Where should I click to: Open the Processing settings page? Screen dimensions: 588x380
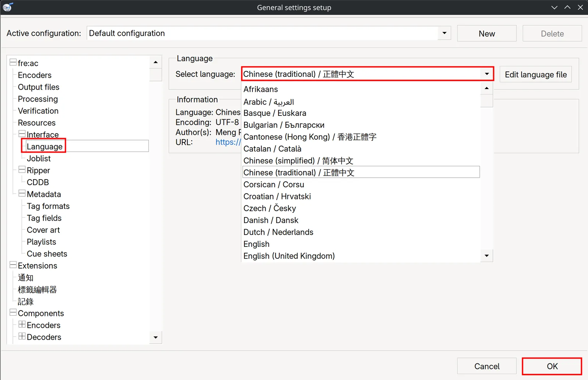(x=38, y=99)
